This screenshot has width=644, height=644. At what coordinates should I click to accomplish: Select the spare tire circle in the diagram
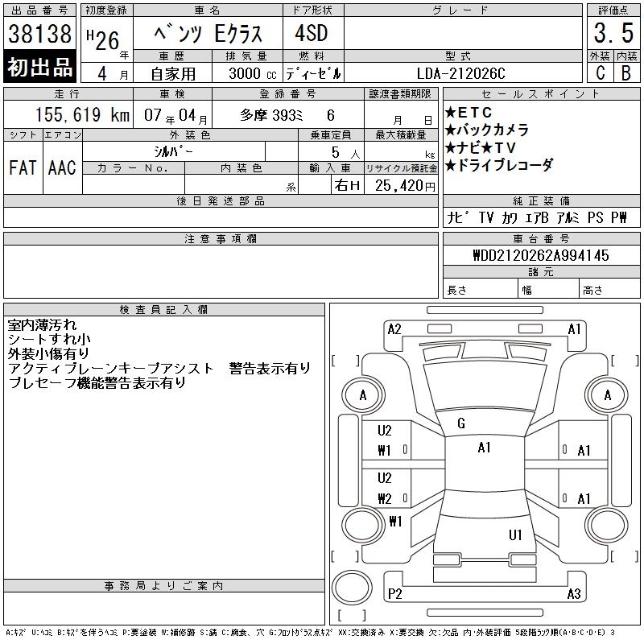352,588
